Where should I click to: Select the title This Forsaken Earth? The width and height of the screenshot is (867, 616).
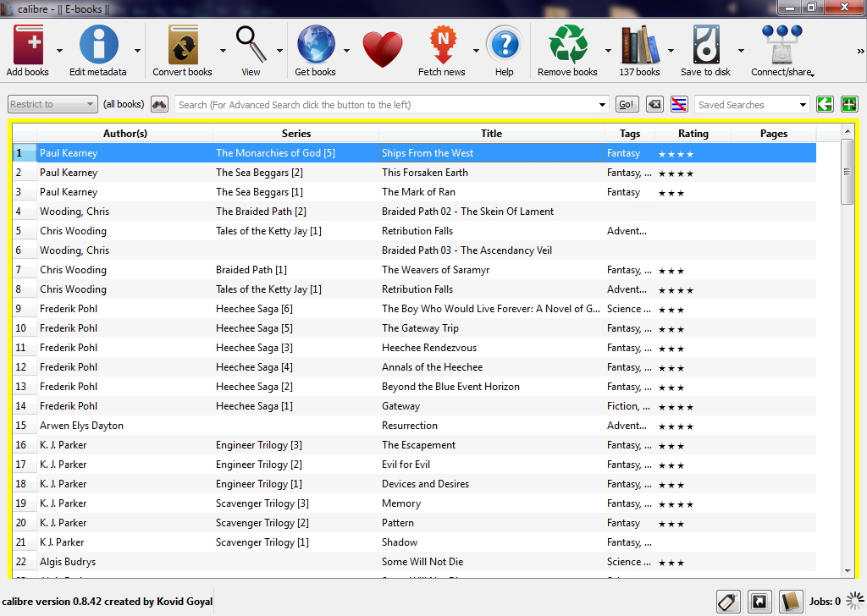[425, 173]
